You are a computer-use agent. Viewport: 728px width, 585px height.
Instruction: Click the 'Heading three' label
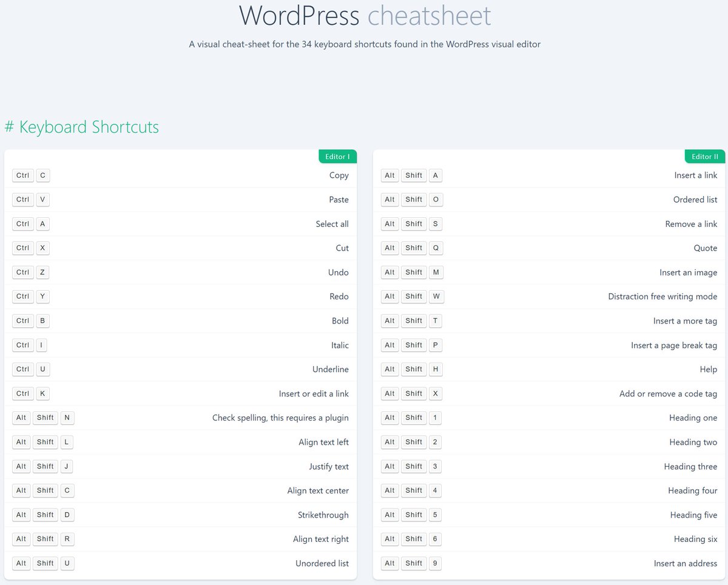[x=691, y=467]
